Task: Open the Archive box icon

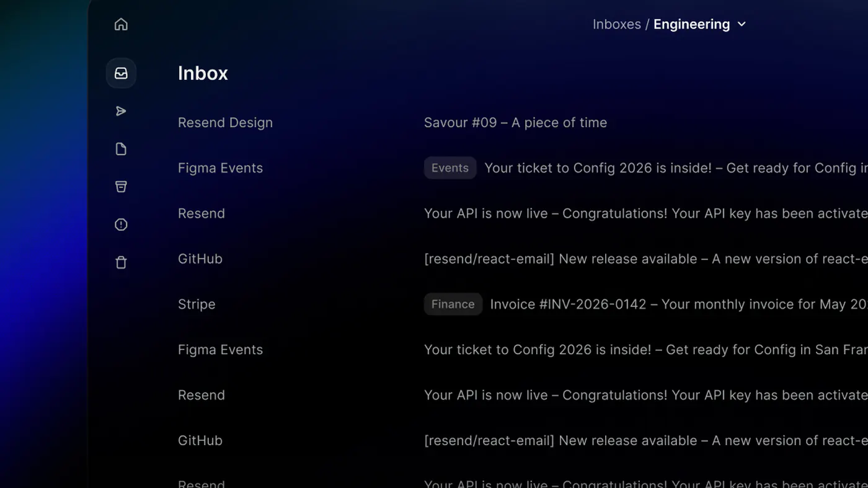Action: click(x=121, y=187)
